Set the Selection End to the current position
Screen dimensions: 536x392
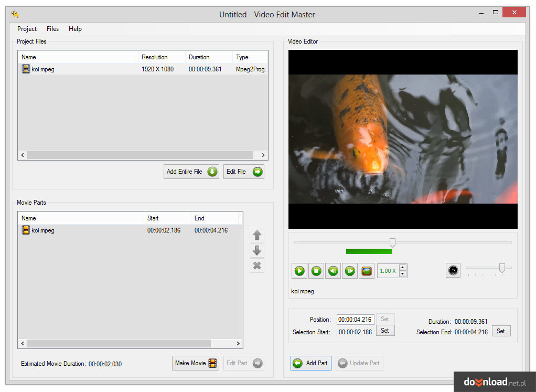pos(501,331)
